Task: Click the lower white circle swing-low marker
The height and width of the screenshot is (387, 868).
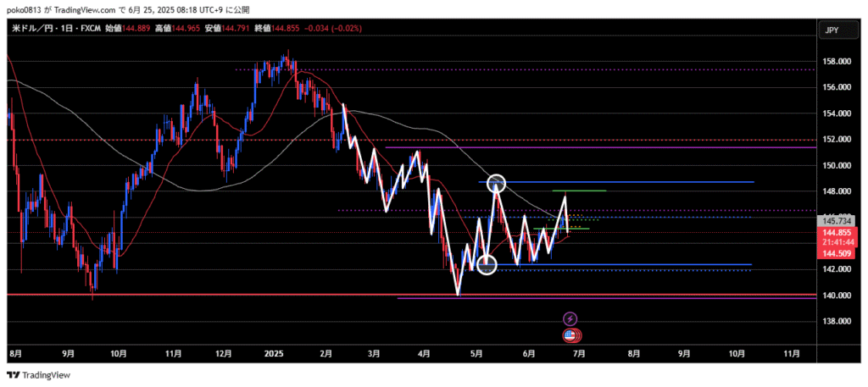Action: point(487,265)
